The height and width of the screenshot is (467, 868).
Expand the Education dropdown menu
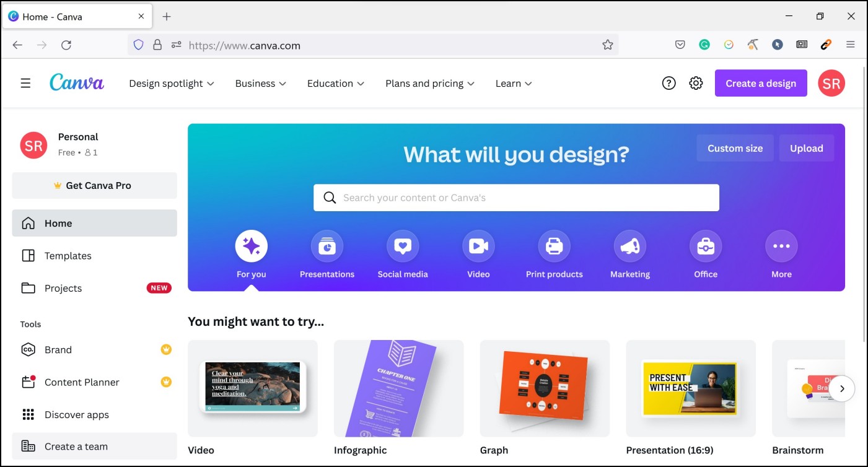[x=336, y=83]
